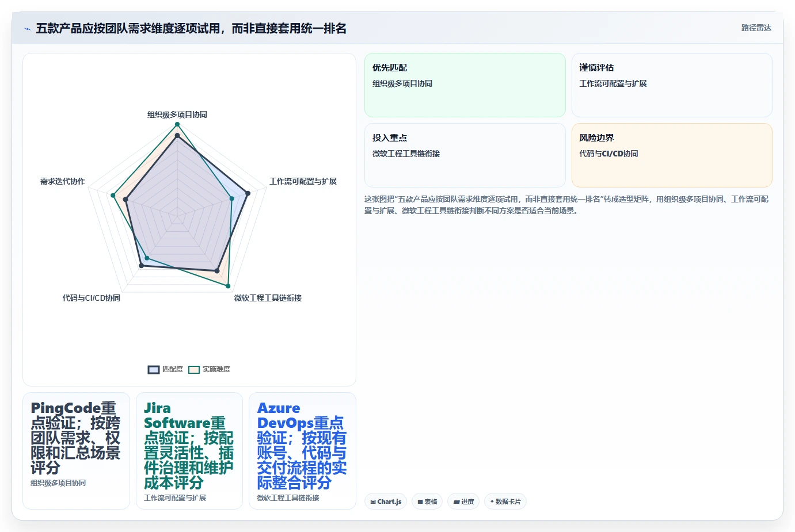
Task: Open the PingCode重点验证 card
Action: [x=76, y=451]
